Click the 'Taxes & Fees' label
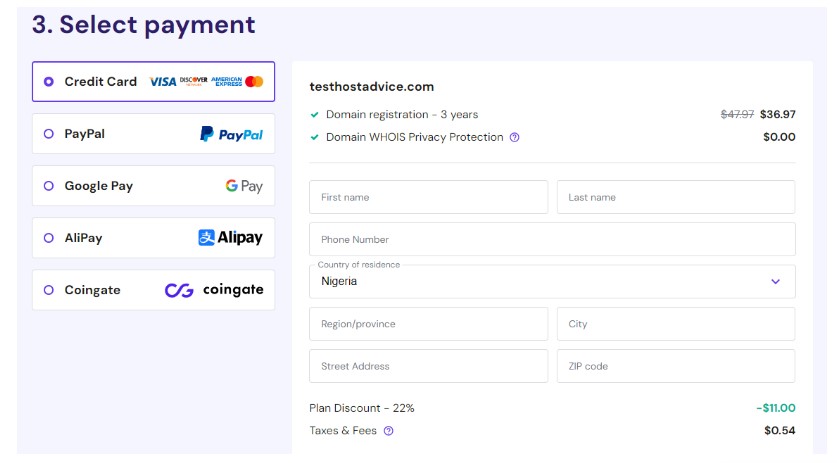 343,430
